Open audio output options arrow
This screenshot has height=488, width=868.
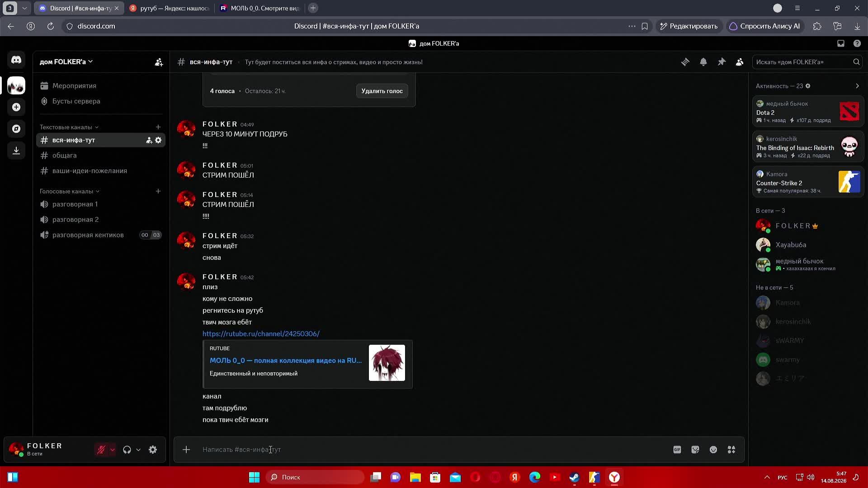pos(138,450)
